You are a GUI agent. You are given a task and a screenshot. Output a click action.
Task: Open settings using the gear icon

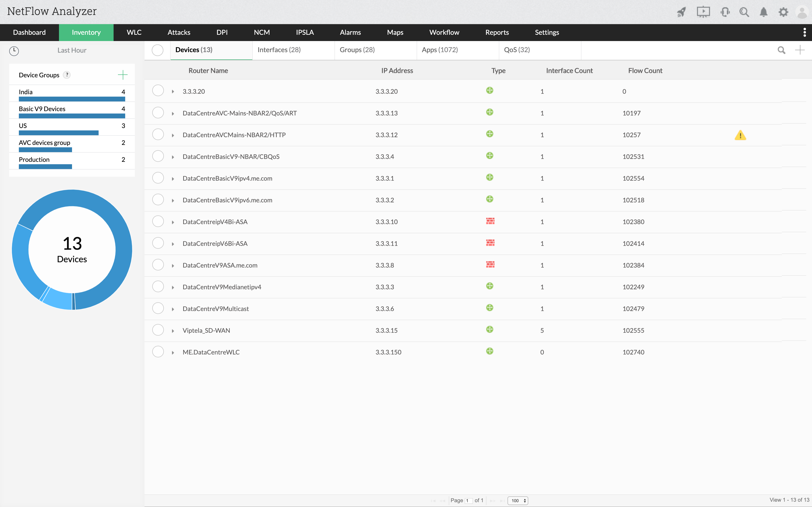[784, 12]
